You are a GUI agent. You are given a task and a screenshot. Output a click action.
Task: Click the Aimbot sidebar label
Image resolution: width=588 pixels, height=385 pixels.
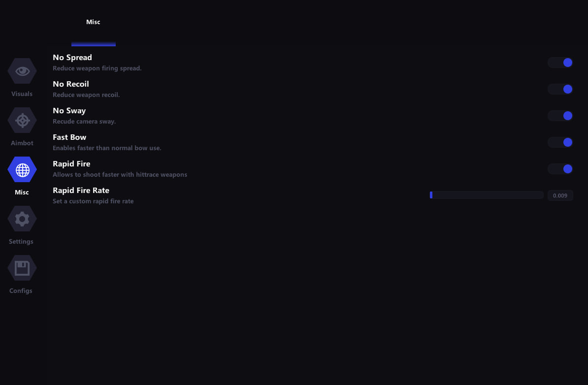pyautogui.click(x=22, y=143)
